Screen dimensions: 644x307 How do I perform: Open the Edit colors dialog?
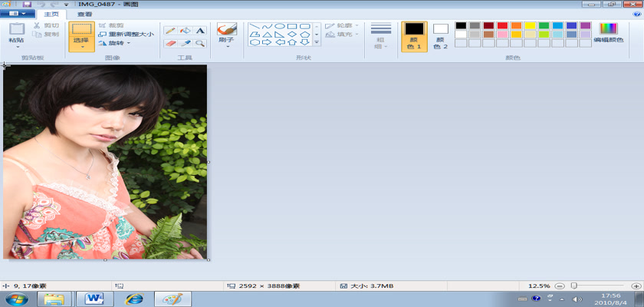pos(608,34)
